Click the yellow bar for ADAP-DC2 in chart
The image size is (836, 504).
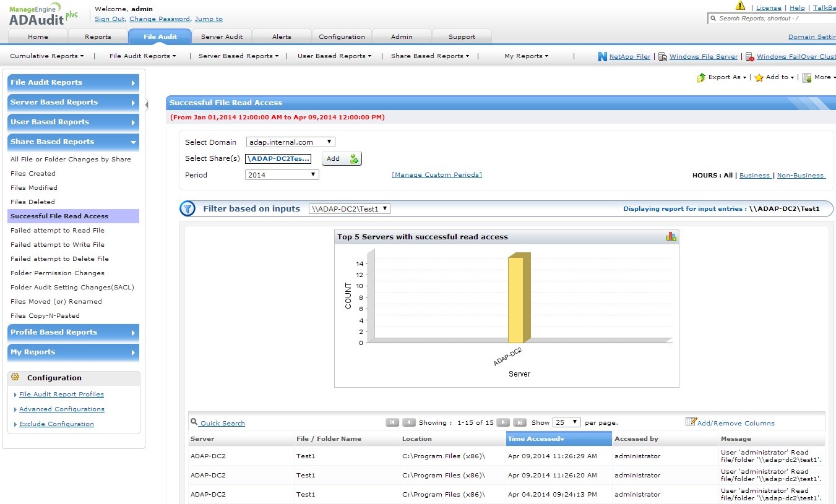(x=519, y=298)
